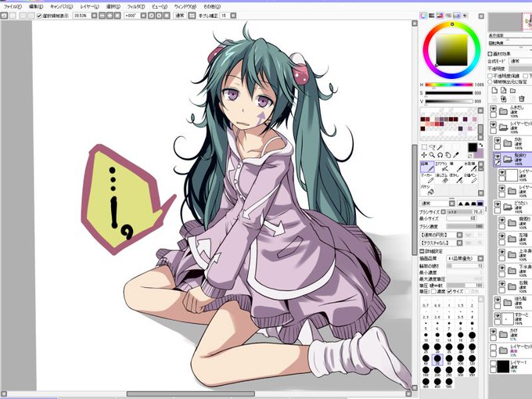532x399 pixels.
Task: Select the marker (マーカー) tool
Action: [427, 178]
